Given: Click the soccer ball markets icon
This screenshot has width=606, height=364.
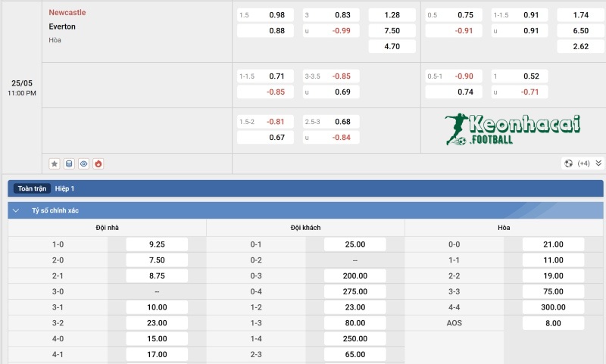Looking at the screenshot, I should [569, 163].
